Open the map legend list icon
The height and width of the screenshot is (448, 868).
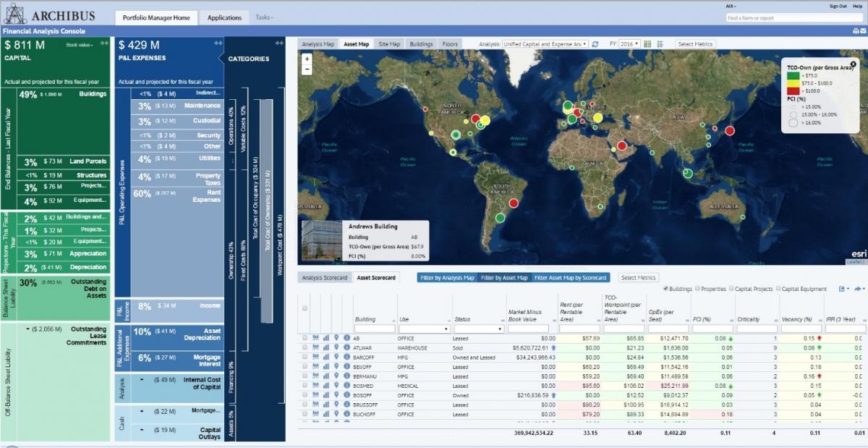660,44
